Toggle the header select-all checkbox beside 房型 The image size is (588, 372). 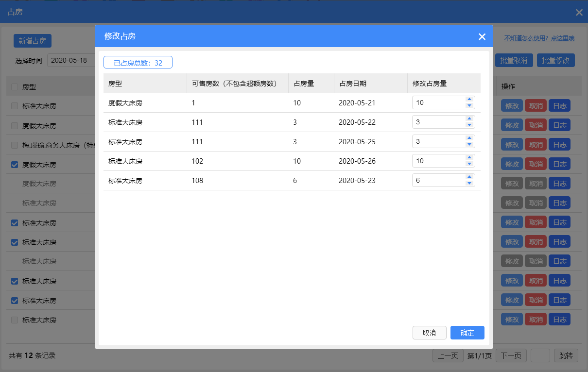point(15,87)
